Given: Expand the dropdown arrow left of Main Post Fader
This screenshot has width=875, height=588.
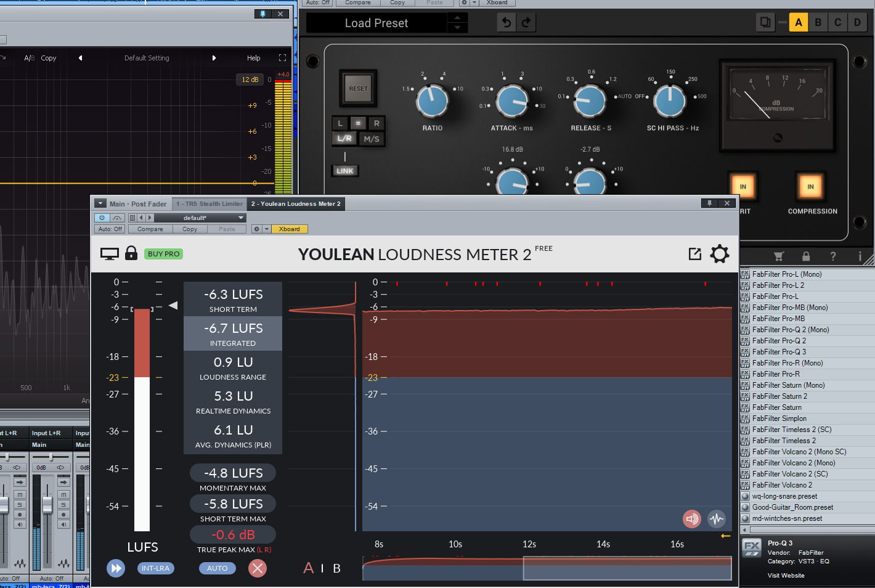Looking at the screenshot, I should pyautogui.click(x=100, y=203).
